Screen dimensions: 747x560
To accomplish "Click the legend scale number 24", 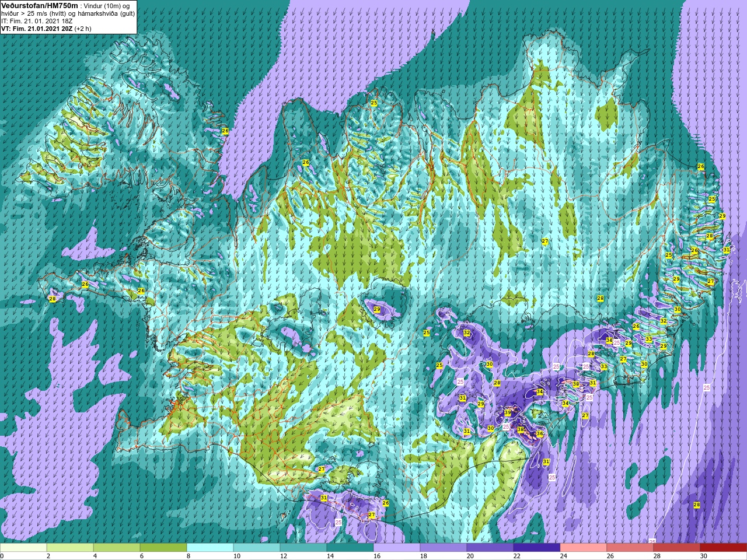I will [x=563, y=556].
